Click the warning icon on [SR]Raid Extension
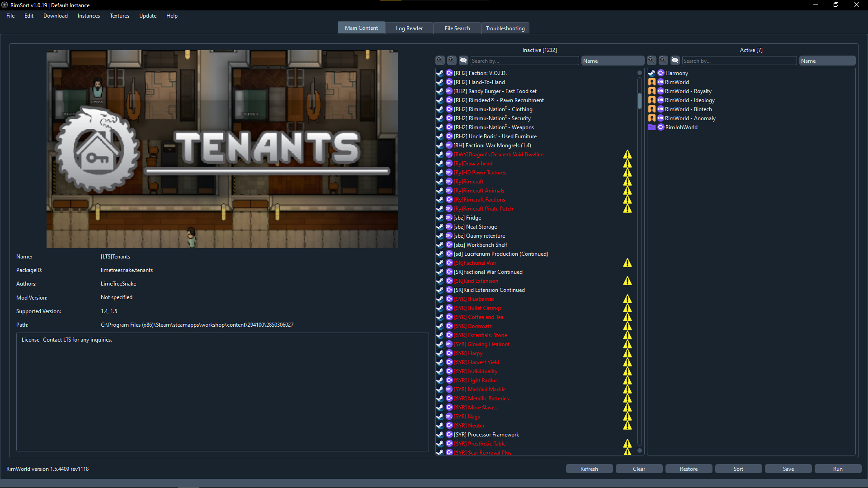This screenshot has height=488, width=868. pos(627,281)
